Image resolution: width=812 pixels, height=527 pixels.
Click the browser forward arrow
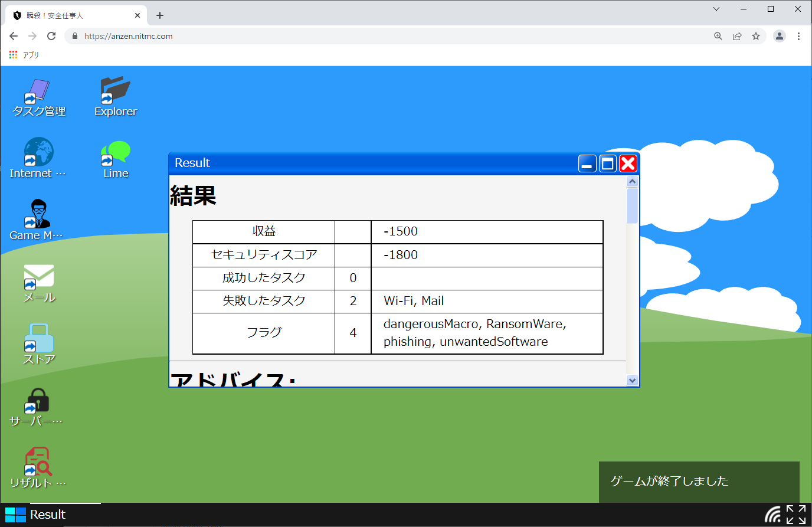coord(32,36)
